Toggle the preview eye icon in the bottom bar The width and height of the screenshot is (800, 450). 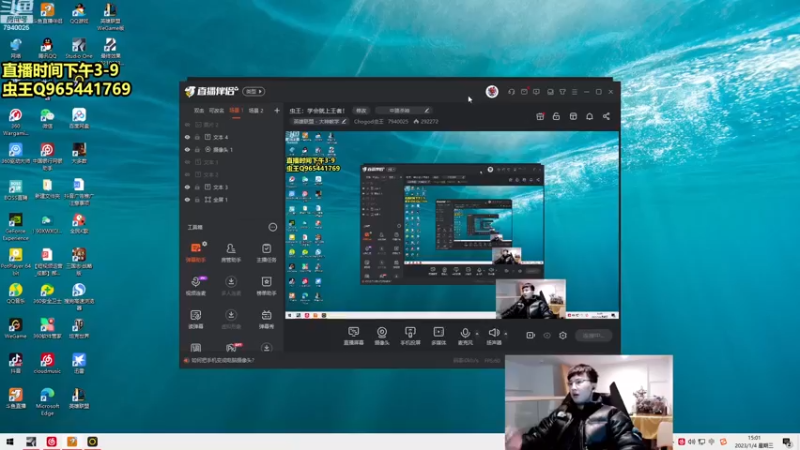(547, 335)
